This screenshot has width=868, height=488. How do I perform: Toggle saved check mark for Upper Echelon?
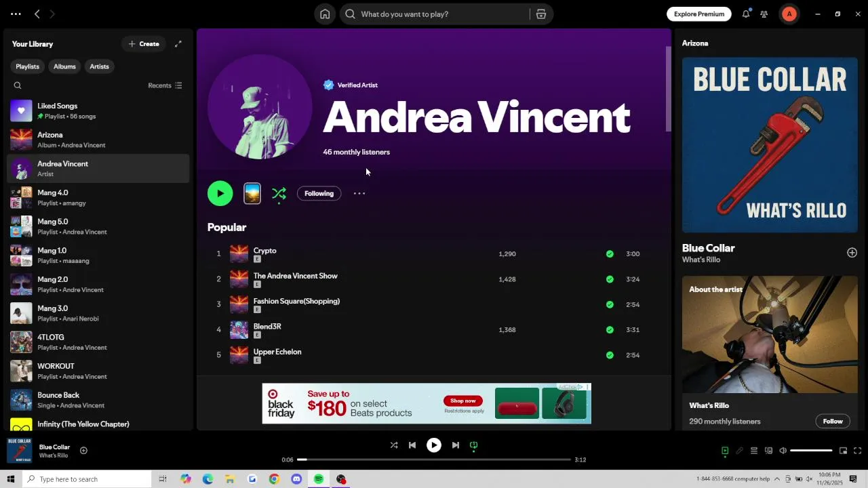[x=610, y=355]
